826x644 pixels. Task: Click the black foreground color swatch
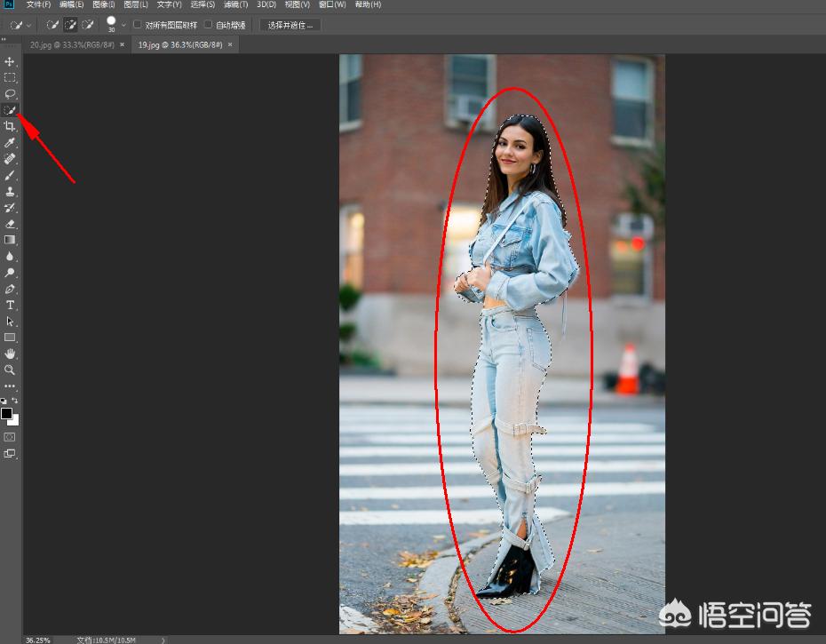(6, 414)
